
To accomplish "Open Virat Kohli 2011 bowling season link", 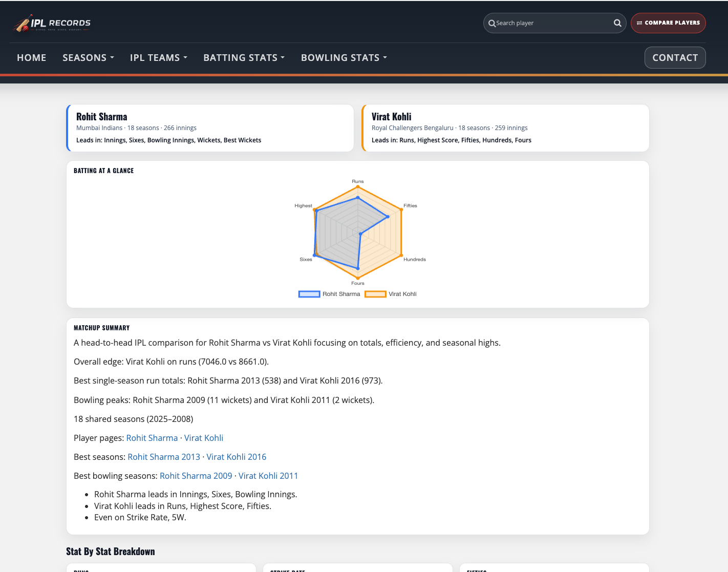I will (268, 476).
